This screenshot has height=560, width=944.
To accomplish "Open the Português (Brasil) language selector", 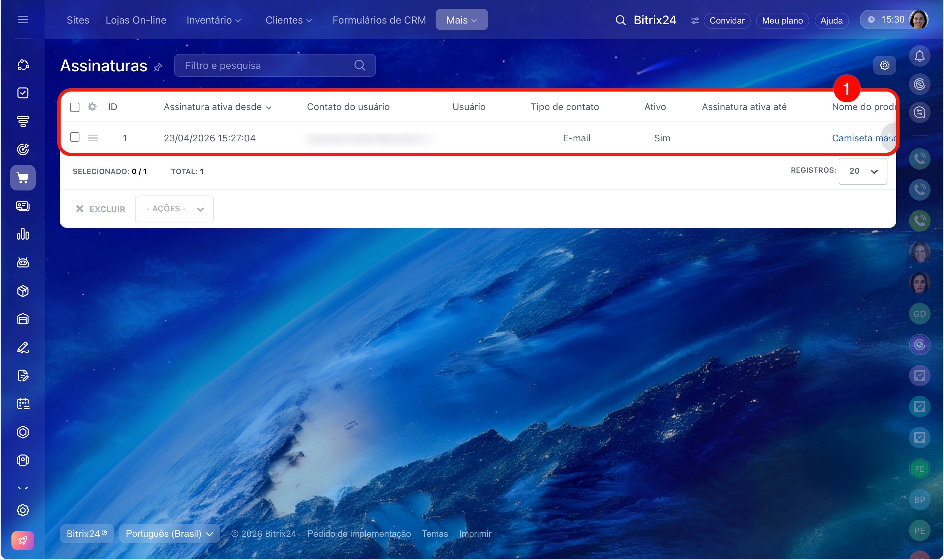I will pyautogui.click(x=169, y=534).
